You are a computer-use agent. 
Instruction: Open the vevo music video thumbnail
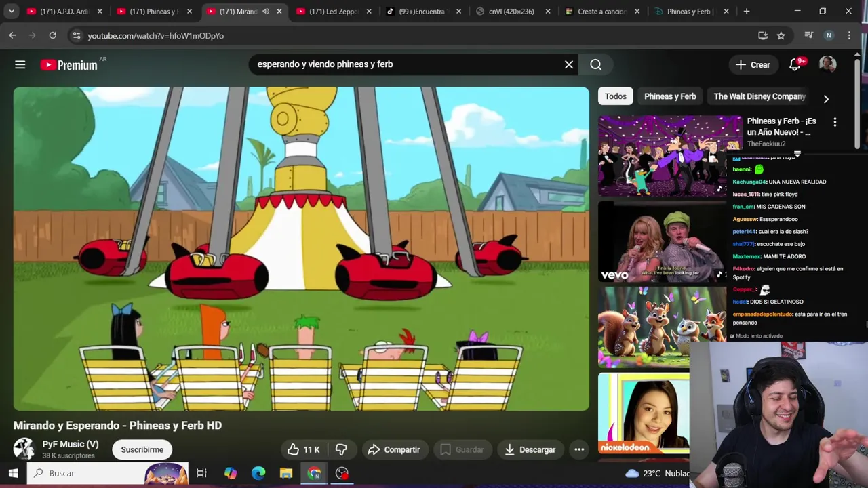pos(663,241)
